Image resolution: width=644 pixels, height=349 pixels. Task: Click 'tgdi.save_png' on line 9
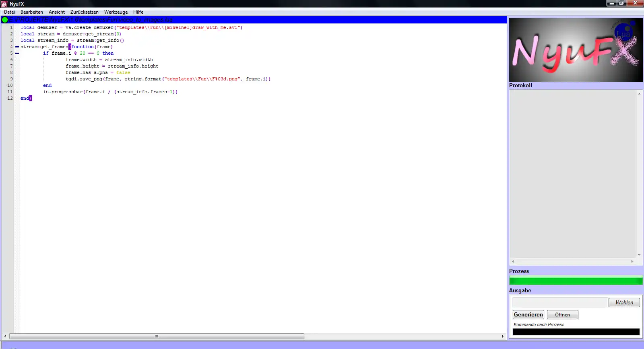click(84, 79)
